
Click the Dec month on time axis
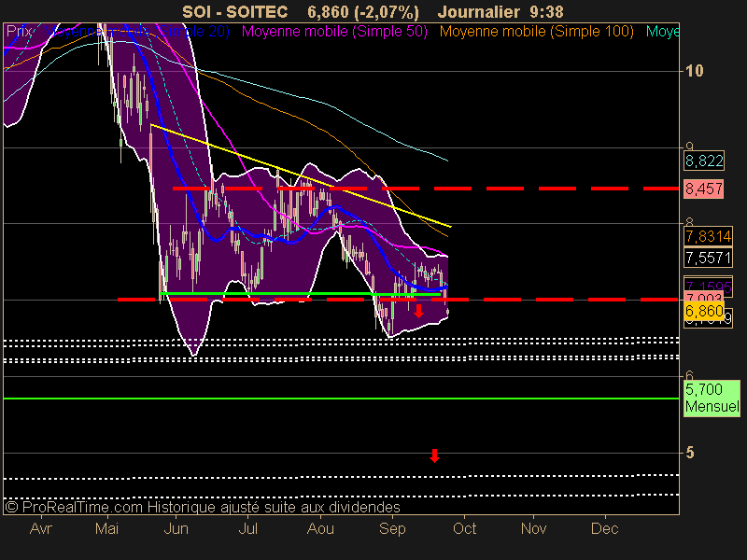[x=605, y=528]
